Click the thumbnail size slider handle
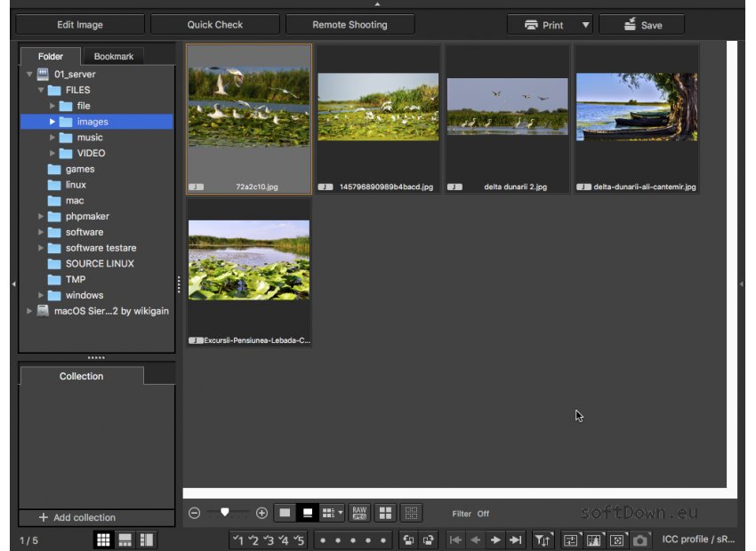This screenshot has width=756, height=551. tap(225, 512)
